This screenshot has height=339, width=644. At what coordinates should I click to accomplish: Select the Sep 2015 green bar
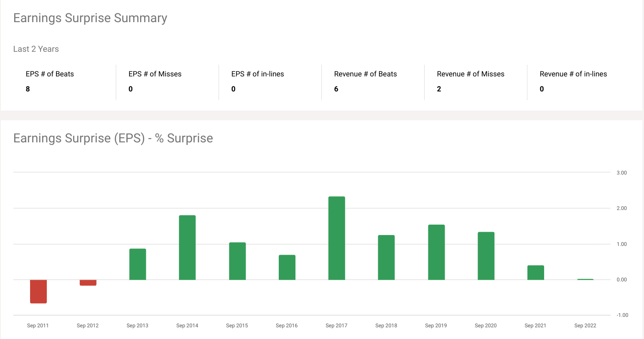[237, 261]
